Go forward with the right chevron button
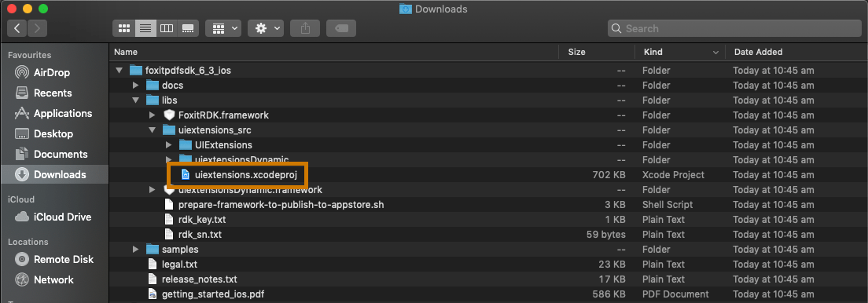868x303 pixels. coord(37,28)
